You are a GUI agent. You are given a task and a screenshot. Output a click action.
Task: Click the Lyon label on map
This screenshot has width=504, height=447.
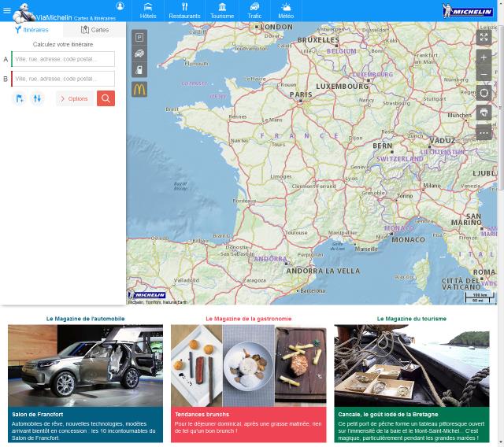[351, 178]
